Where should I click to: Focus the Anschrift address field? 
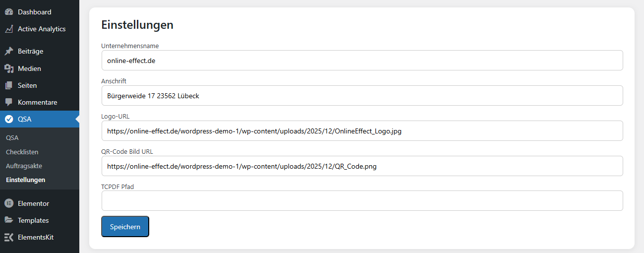point(362,96)
